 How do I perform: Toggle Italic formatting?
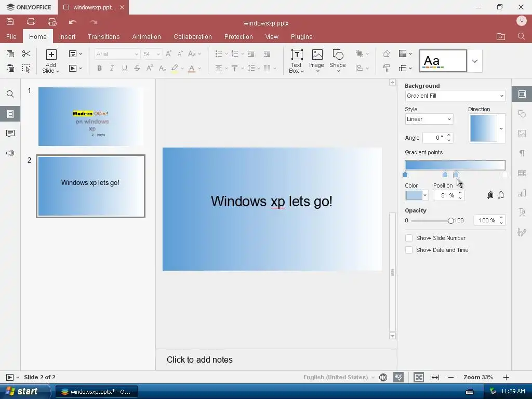click(112, 68)
